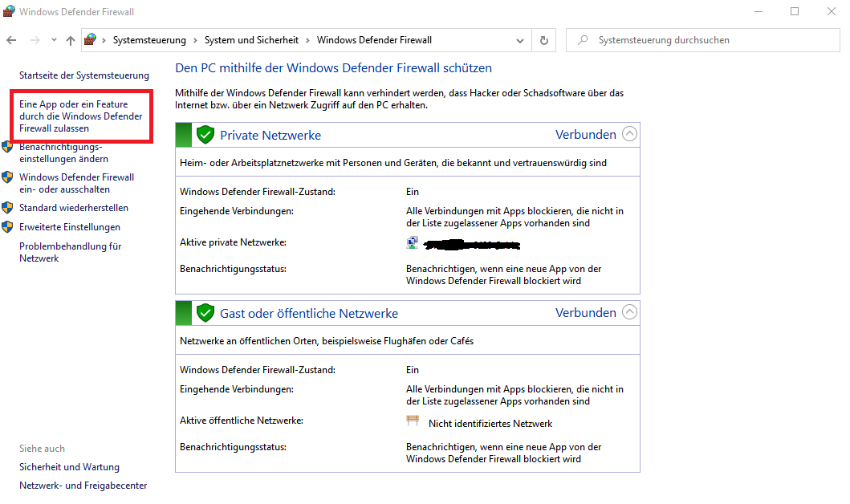This screenshot has height=504, width=850.
Task: Click the green shield icon for Private Netzwerke
Action: 205,135
